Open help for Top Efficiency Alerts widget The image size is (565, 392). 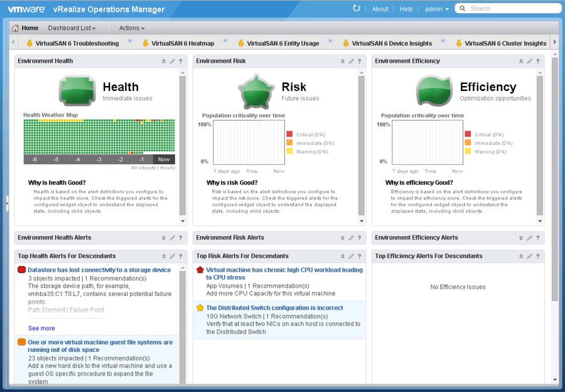pos(537,257)
